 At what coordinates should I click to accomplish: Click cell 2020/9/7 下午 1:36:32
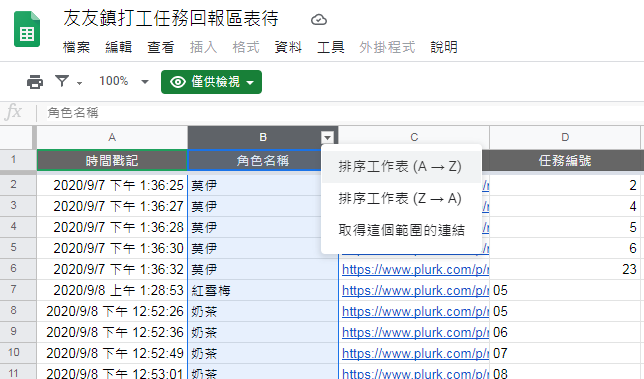112,269
